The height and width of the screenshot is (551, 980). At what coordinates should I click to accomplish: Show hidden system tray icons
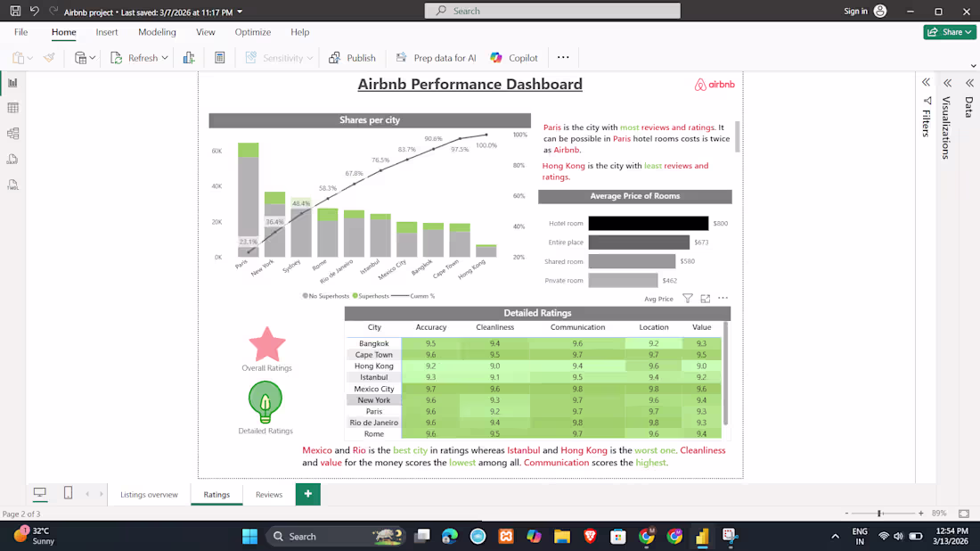point(835,536)
